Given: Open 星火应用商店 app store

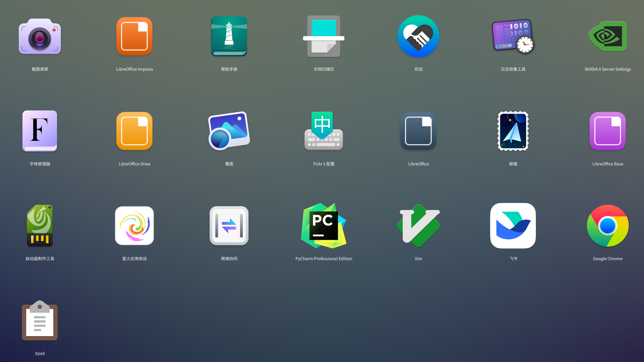Looking at the screenshot, I should pos(134,226).
